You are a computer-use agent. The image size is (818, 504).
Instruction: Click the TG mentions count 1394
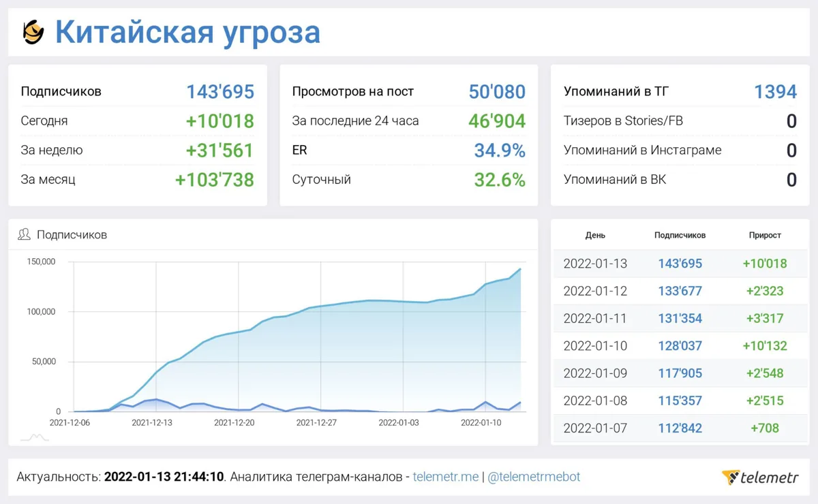click(776, 91)
